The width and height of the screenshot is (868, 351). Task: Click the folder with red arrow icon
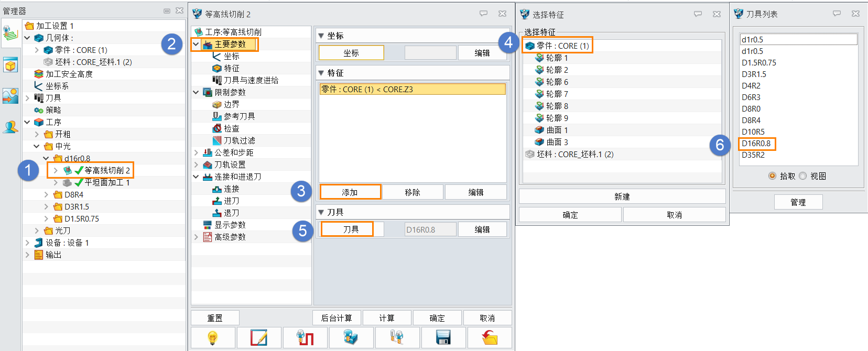489,338
